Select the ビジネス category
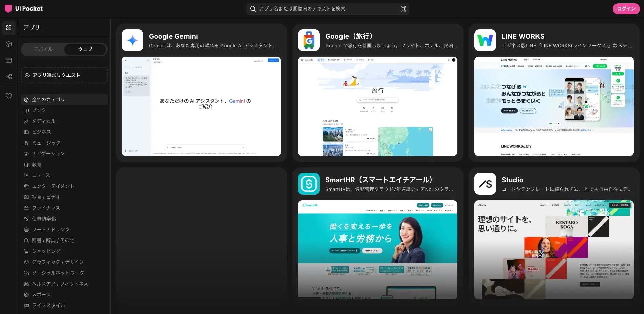Screen dimensions: 644x314 [64, 132]
